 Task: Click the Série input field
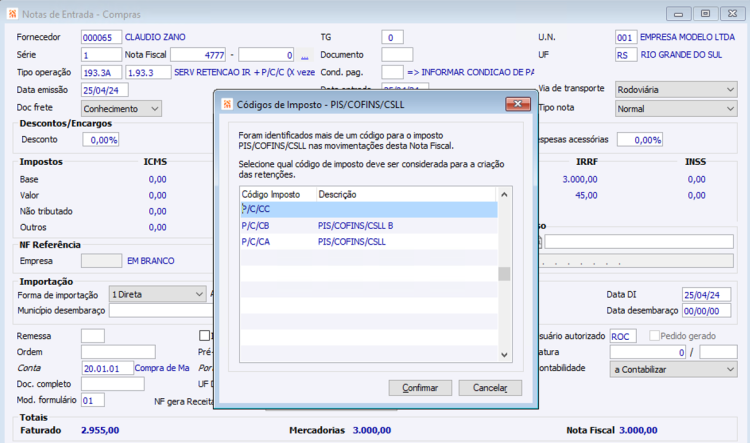pyautogui.click(x=101, y=55)
